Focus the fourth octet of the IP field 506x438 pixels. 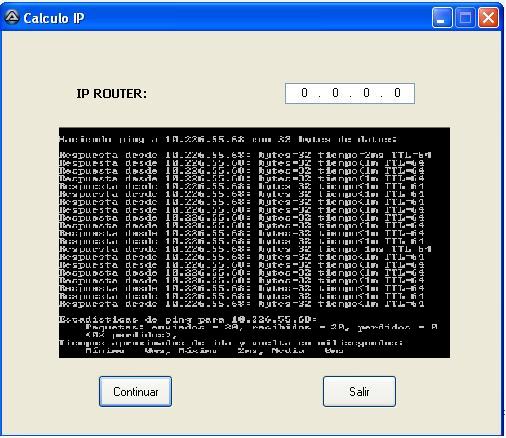(x=397, y=93)
